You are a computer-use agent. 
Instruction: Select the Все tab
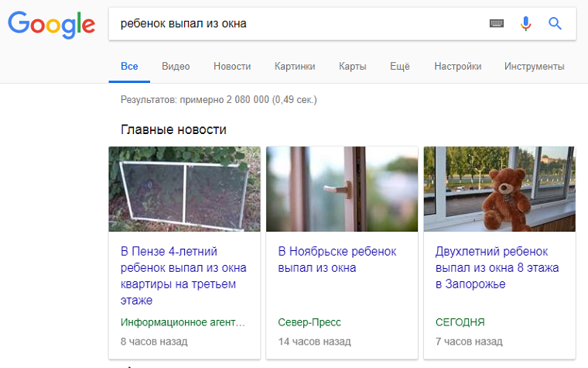point(129,67)
